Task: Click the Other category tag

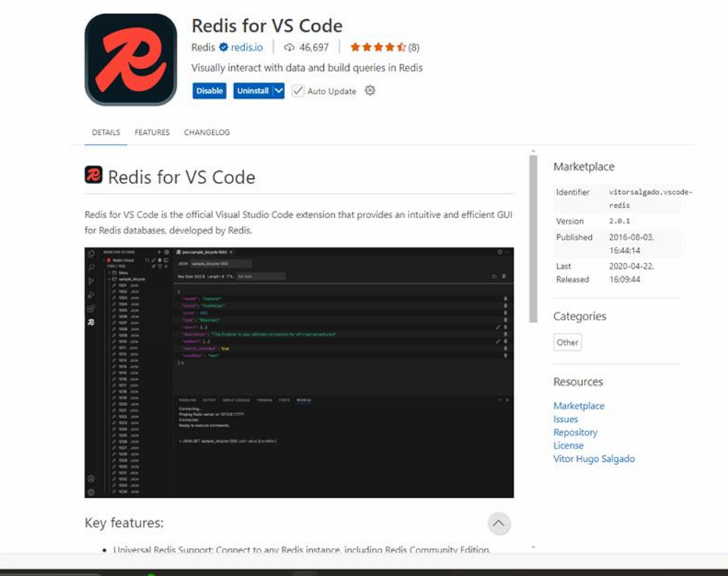Action: coord(567,342)
